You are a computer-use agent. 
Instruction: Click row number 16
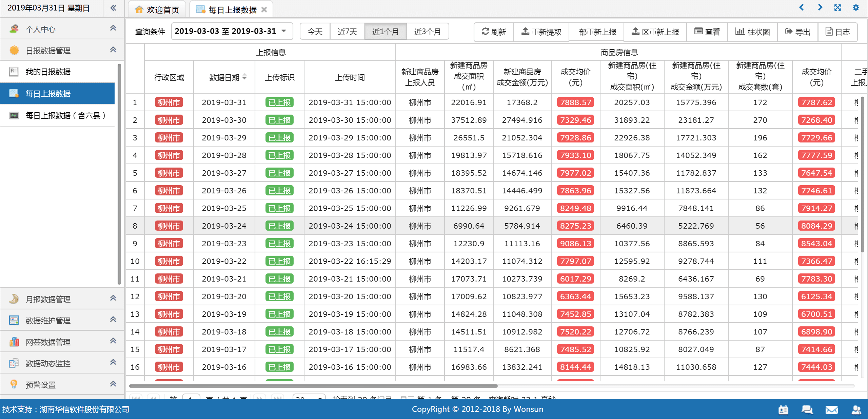tap(135, 367)
